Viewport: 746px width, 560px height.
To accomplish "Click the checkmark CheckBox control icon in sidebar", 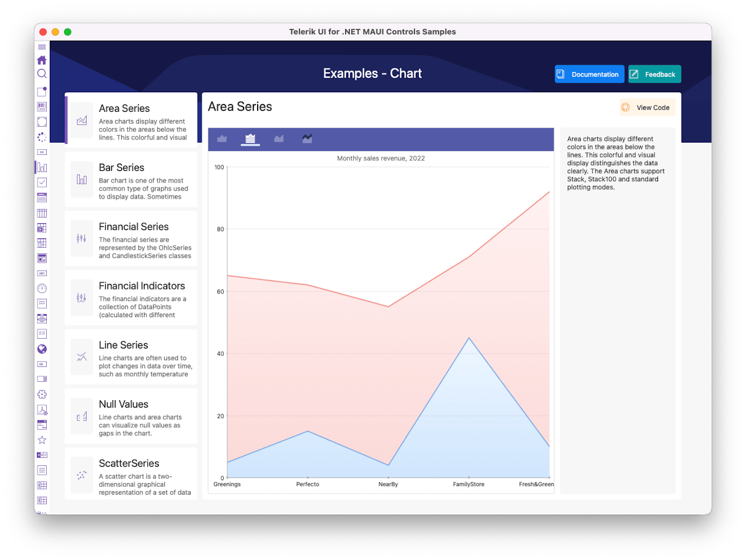I will tap(42, 183).
